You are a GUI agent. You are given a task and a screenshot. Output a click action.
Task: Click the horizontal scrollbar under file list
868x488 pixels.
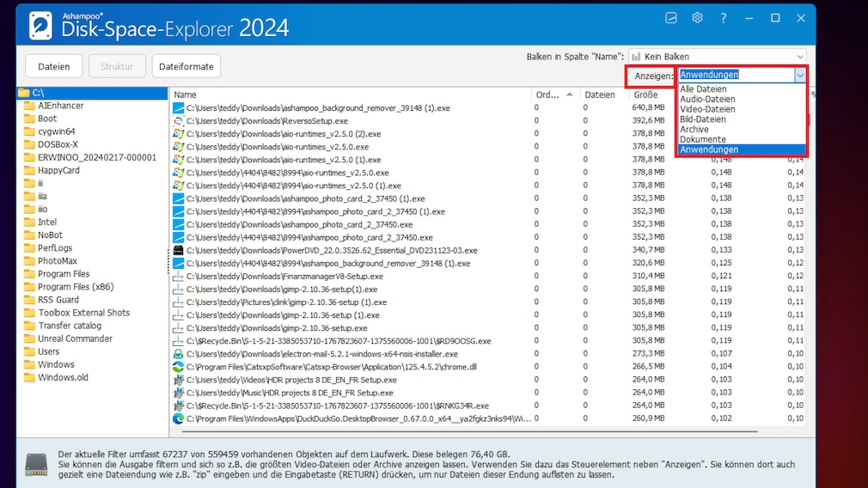[464, 431]
